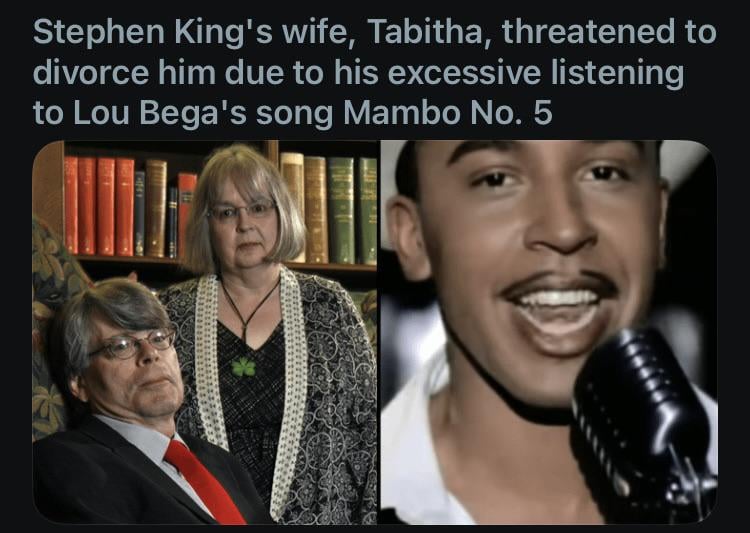Click the vintage microphone in right photo
Image resolution: width=750 pixels, height=533 pixels.
(641, 421)
